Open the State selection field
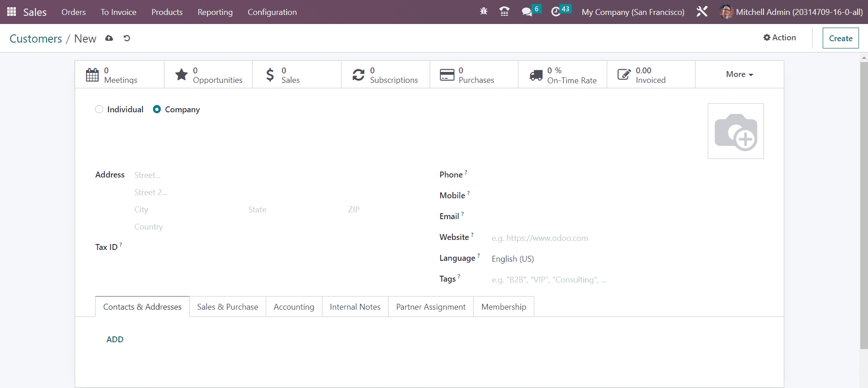Viewport: 868px width, 388px height. coord(290,210)
